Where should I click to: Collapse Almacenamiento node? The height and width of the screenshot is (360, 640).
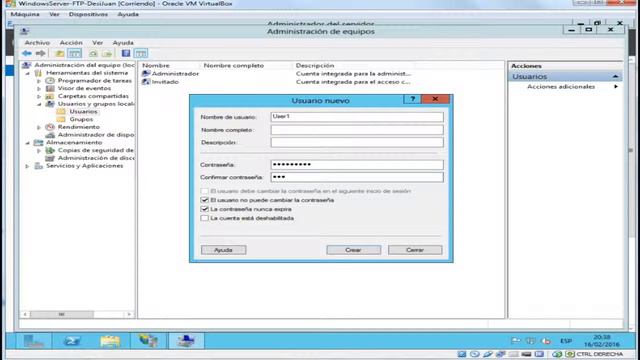(28, 143)
